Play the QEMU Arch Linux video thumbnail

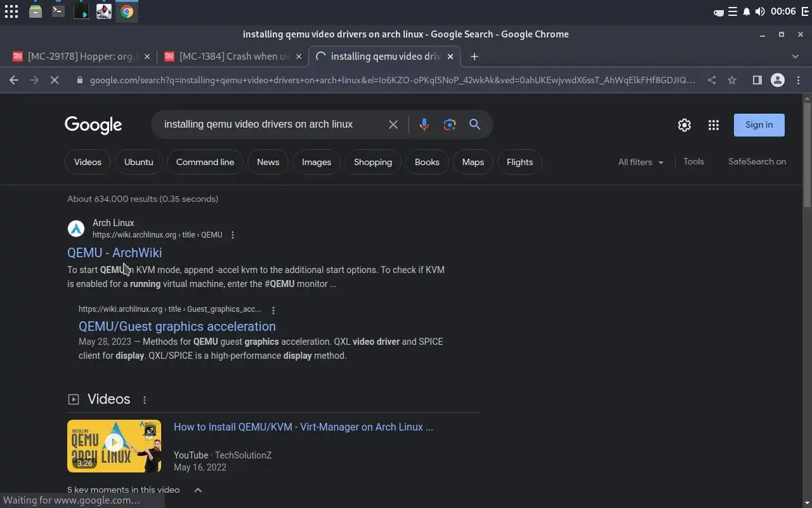[x=114, y=446]
